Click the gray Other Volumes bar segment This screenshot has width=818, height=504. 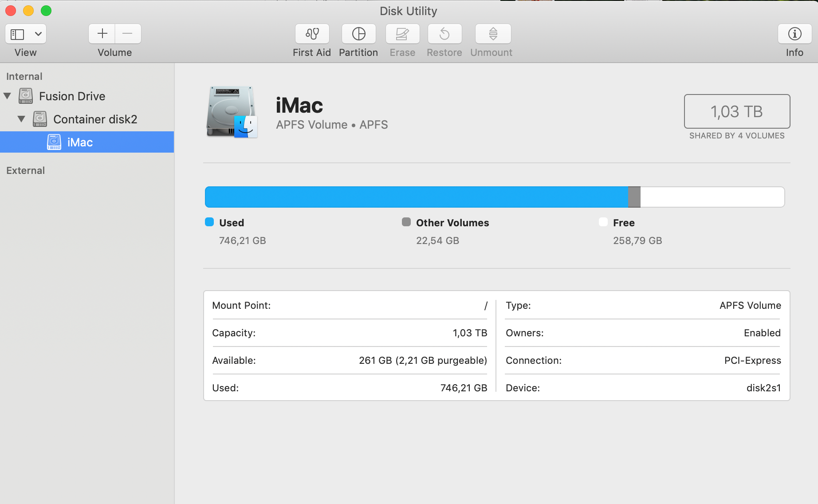(x=634, y=197)
